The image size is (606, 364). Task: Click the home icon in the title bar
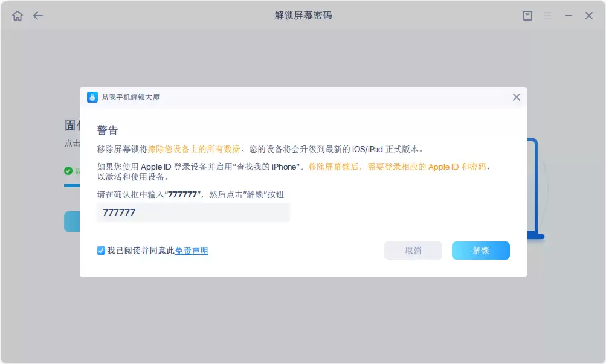tap(18, 15)
